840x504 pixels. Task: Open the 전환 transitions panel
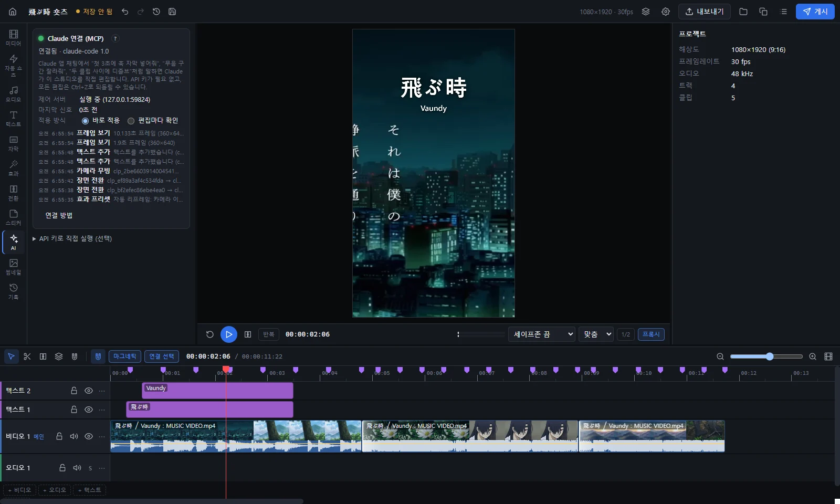click(x=14, y=193)
